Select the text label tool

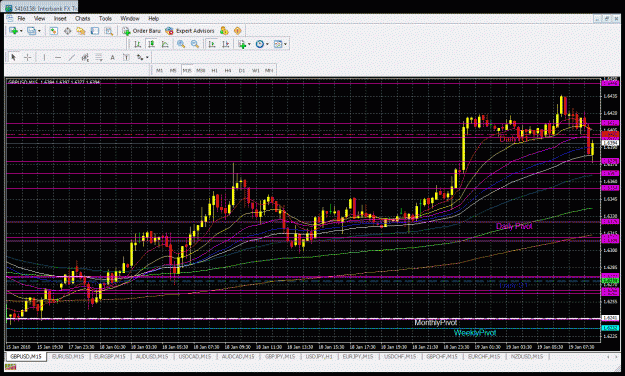pyautogui.click(x=126, y=57)
